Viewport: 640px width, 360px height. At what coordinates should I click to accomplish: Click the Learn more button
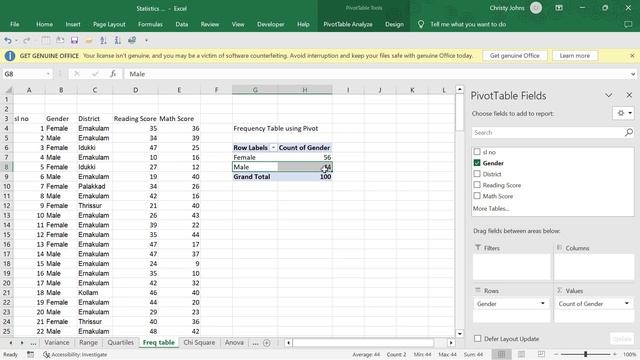[x=575, y=56]
